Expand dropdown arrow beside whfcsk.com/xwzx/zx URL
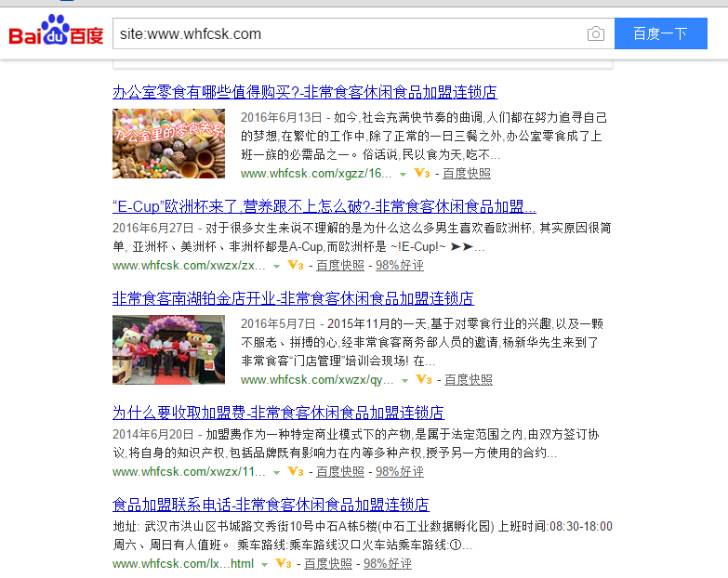Image resolution: width=728 pixels, height=578 pixels. click(277, 267)
